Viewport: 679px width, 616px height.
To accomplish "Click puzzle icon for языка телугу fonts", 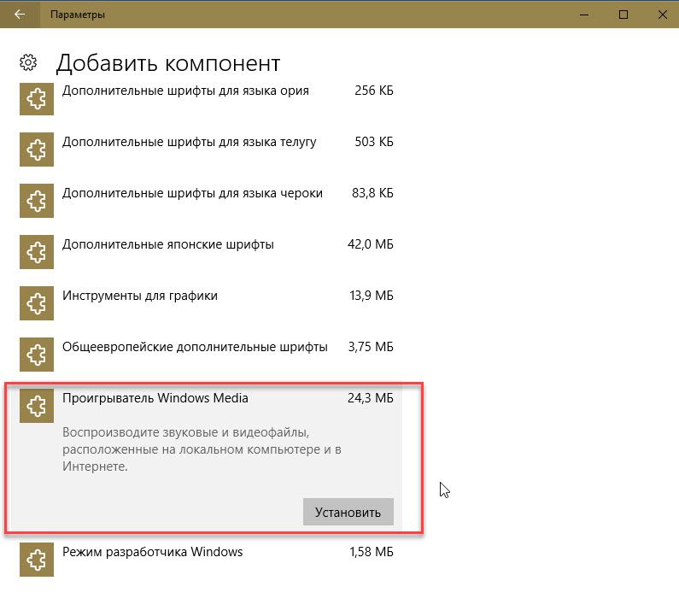I will (36, 150).
